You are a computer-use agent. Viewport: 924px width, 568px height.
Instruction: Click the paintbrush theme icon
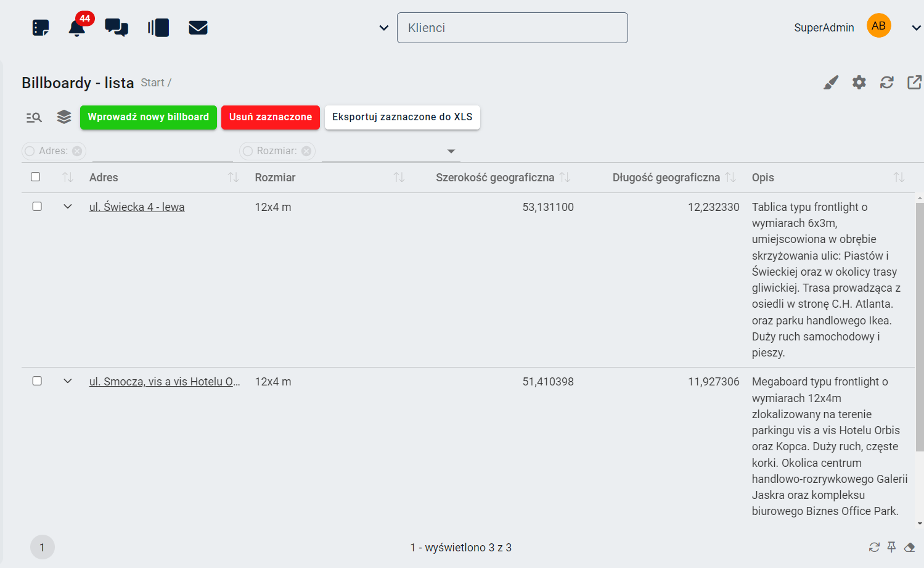pos(830,83)
